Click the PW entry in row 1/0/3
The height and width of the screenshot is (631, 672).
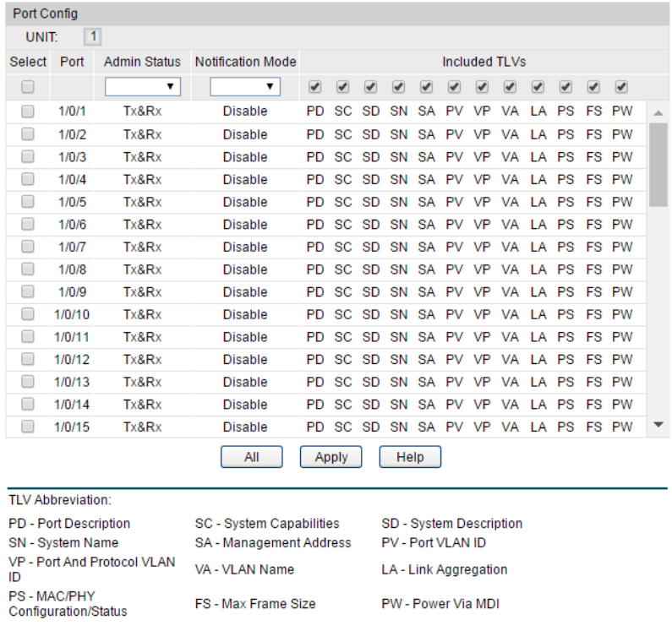(622, 157)
